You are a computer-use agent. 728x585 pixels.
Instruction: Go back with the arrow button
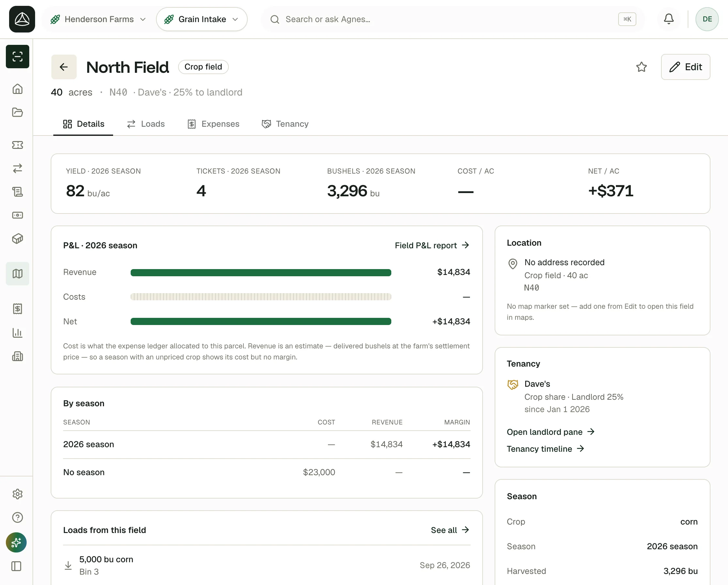64,67
